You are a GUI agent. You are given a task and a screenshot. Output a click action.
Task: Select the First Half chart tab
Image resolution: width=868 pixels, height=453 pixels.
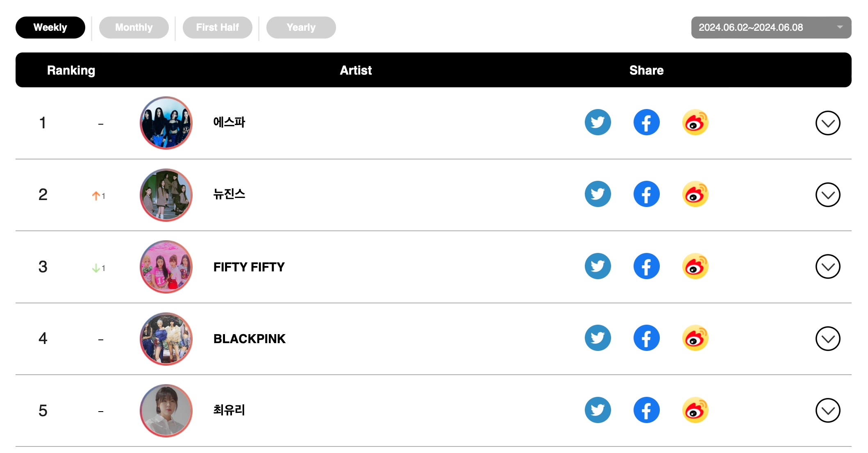(217, 27)
